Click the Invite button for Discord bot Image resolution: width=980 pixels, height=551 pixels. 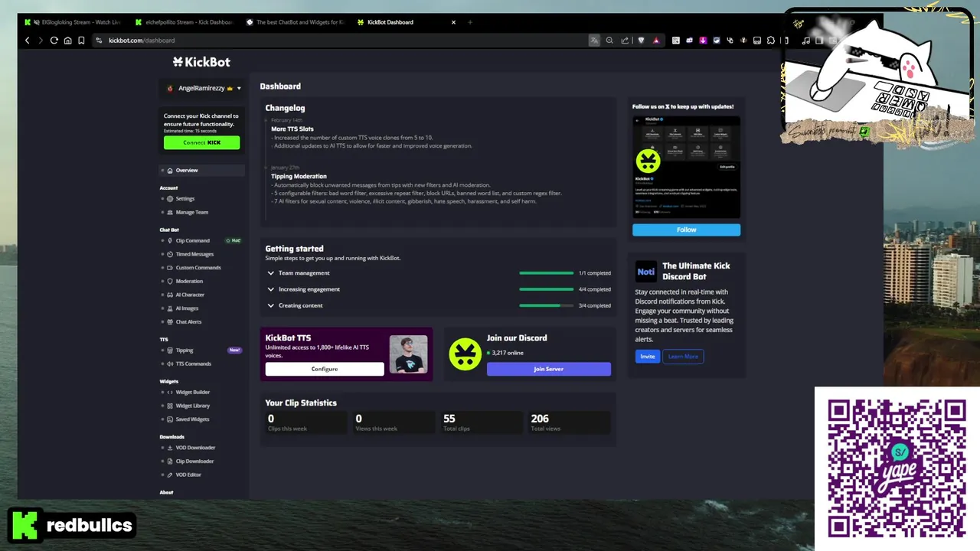click(x=648, y=357)
